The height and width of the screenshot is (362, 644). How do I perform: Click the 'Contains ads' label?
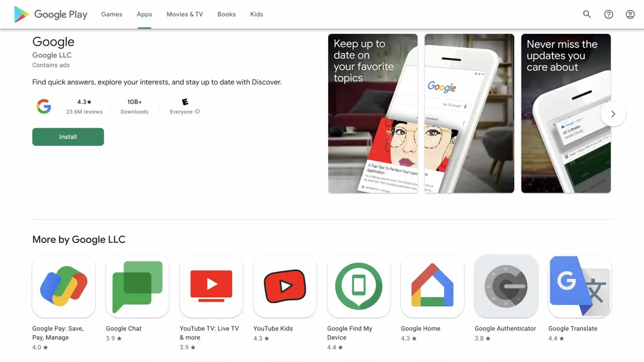pos(51,65)
